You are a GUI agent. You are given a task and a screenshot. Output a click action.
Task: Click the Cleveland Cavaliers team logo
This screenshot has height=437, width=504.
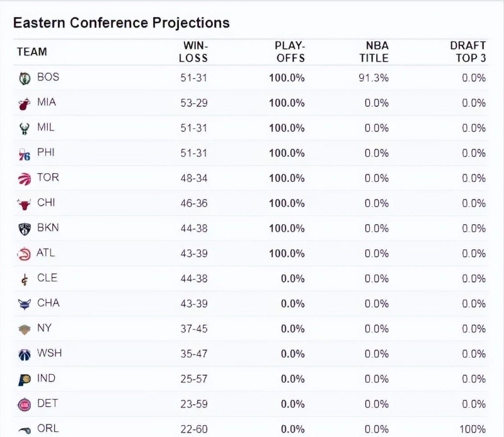pos(25,279)
